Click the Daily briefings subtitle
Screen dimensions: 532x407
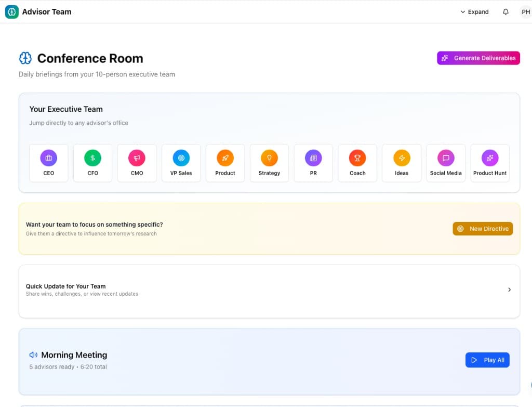pos(97,74)
